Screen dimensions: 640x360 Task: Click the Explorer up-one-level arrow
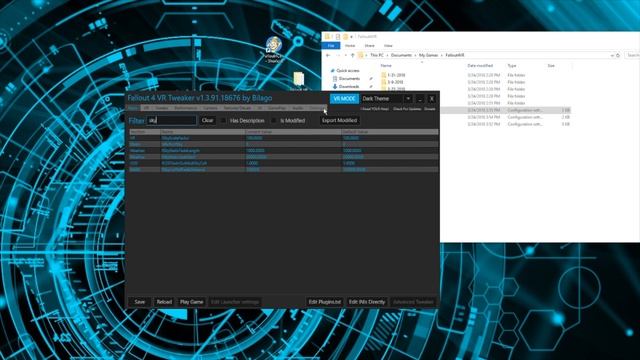pyautogui.click(x=353, y=55)
